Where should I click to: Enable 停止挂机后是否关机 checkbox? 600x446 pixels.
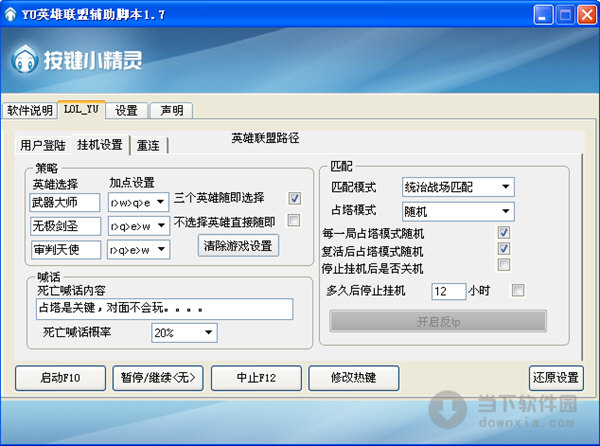[x=504, y=265]
